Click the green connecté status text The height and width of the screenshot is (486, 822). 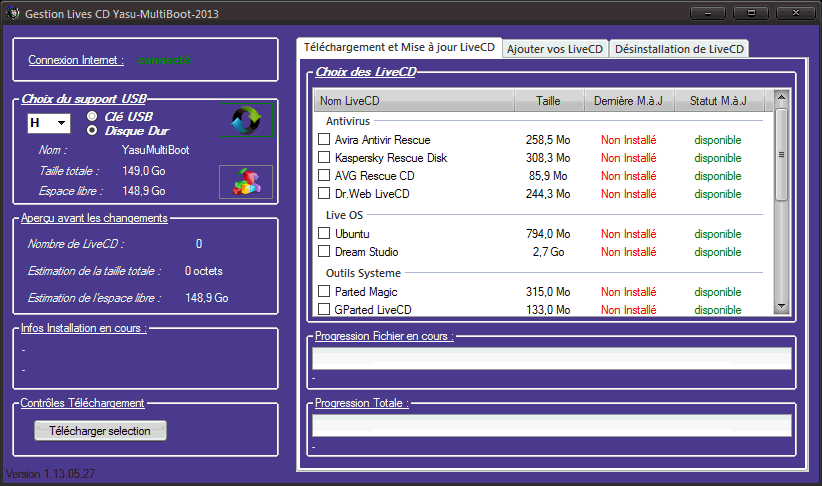tap(164, 60)
